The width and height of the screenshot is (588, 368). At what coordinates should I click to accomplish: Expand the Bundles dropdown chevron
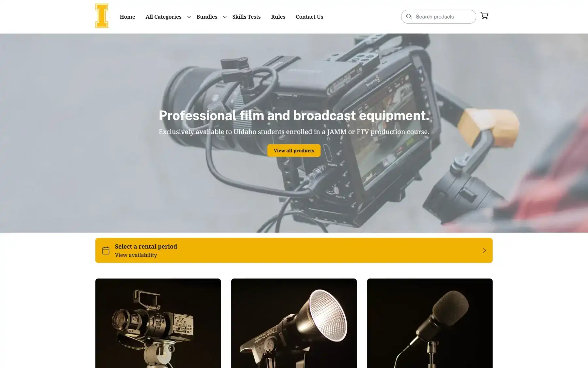point(225,17)
